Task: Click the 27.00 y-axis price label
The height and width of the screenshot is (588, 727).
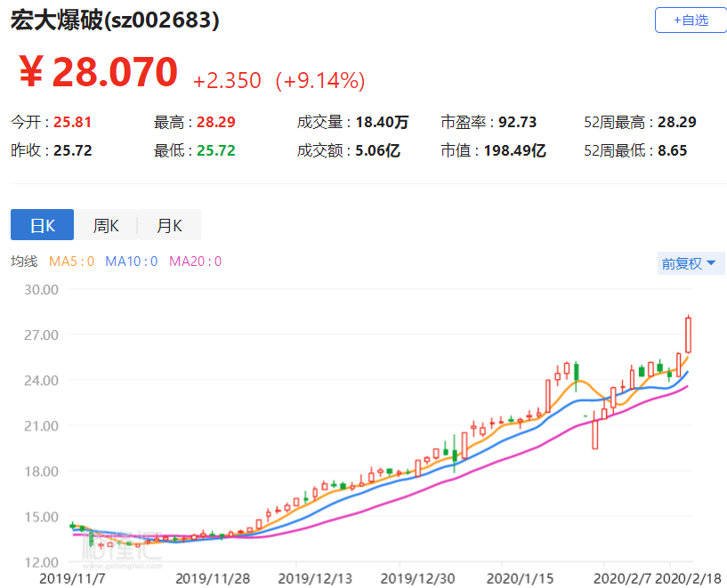Action: [41, 335]
